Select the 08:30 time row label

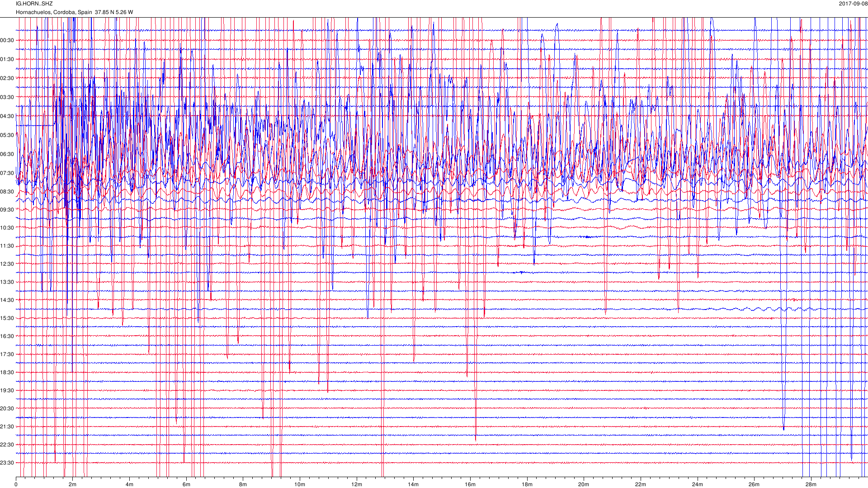[7, 192]
